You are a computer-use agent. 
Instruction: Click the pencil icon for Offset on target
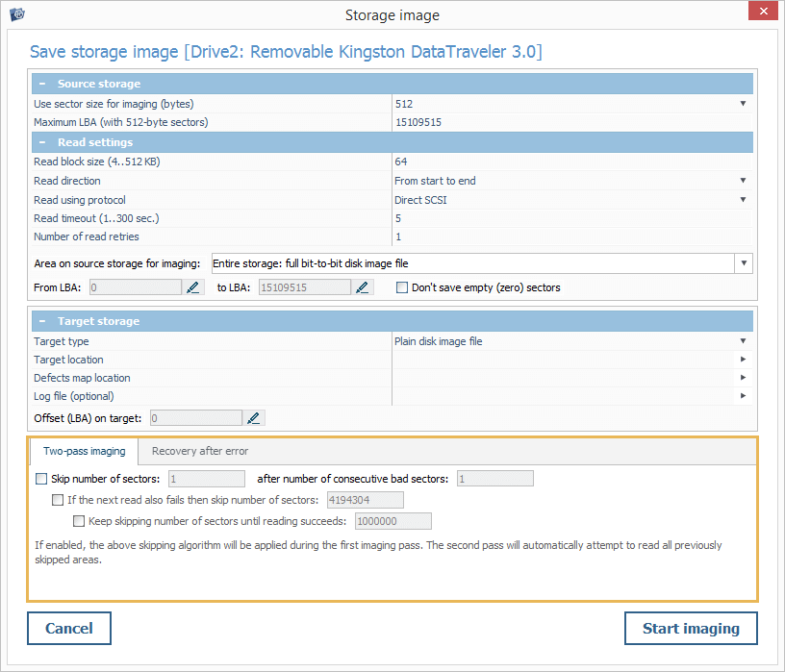(x=254, y=417)
